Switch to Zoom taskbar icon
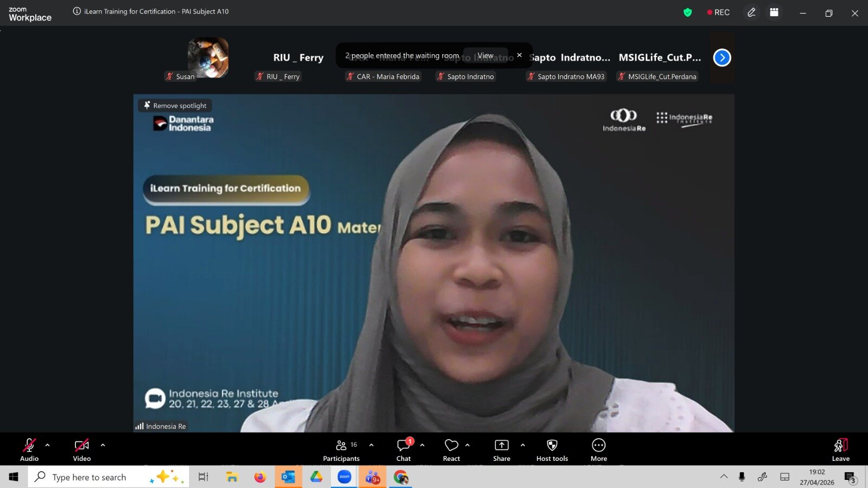The image size is (868, 488). pyautogui.click(x=344, y=477)
